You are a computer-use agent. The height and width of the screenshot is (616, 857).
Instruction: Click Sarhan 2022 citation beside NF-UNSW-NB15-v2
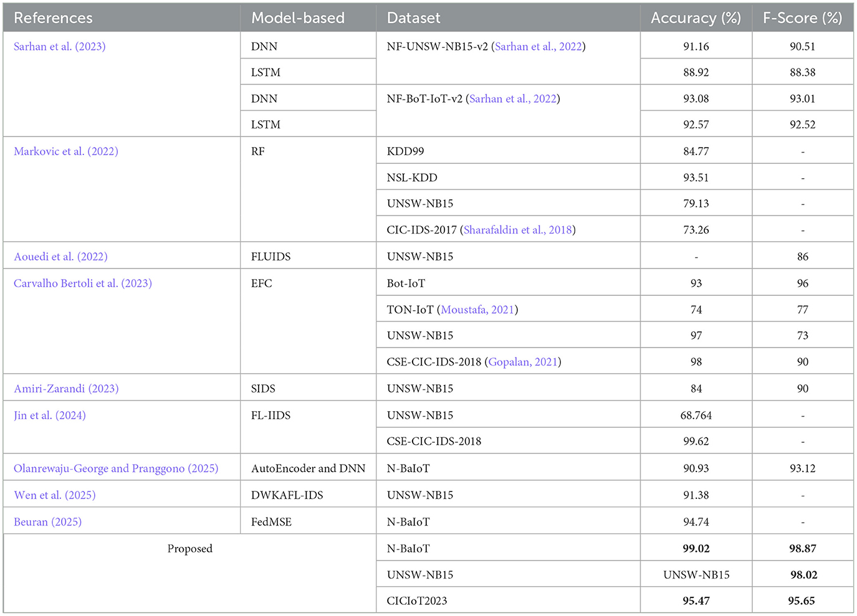pyautogui.click(x=539, y=47)
